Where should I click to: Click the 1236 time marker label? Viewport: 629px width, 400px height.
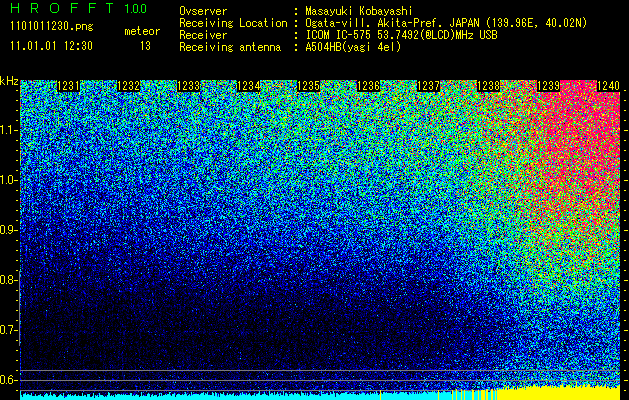(369, 86)
